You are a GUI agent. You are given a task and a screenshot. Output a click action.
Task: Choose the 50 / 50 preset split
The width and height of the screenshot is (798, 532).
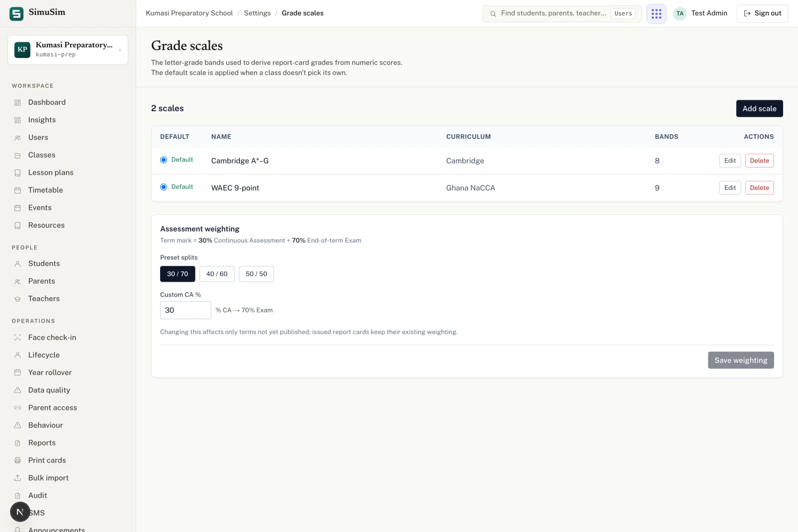coord(256,274)
